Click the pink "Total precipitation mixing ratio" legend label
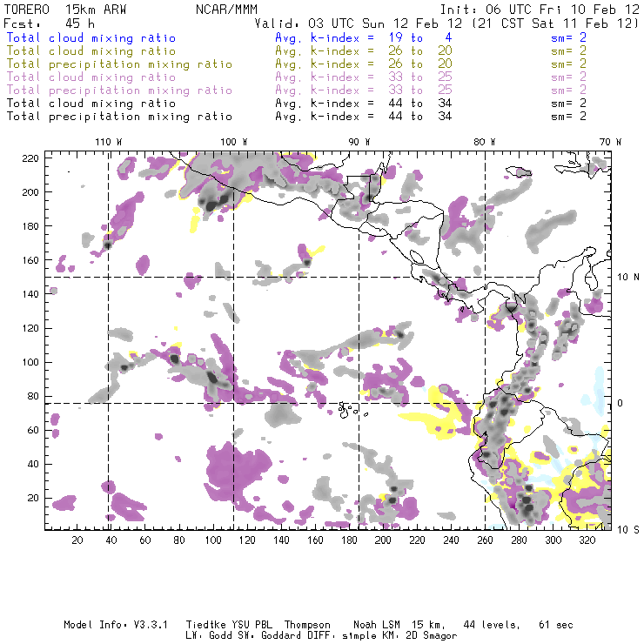 119,91
